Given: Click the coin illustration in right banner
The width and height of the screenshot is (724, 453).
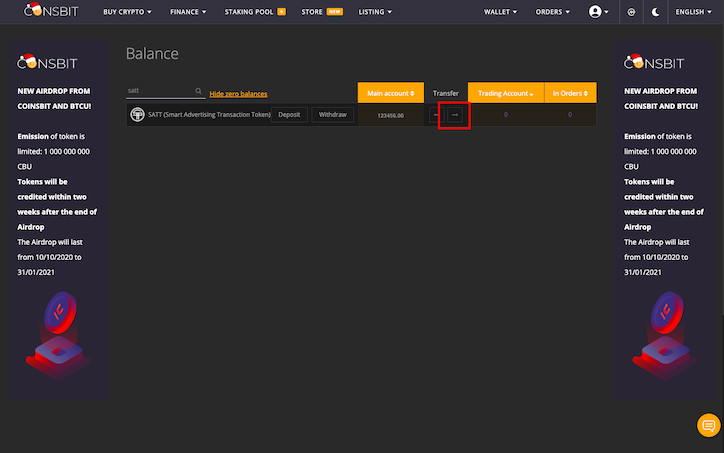Looking at the screenshot, I should (x=664, y=336).
